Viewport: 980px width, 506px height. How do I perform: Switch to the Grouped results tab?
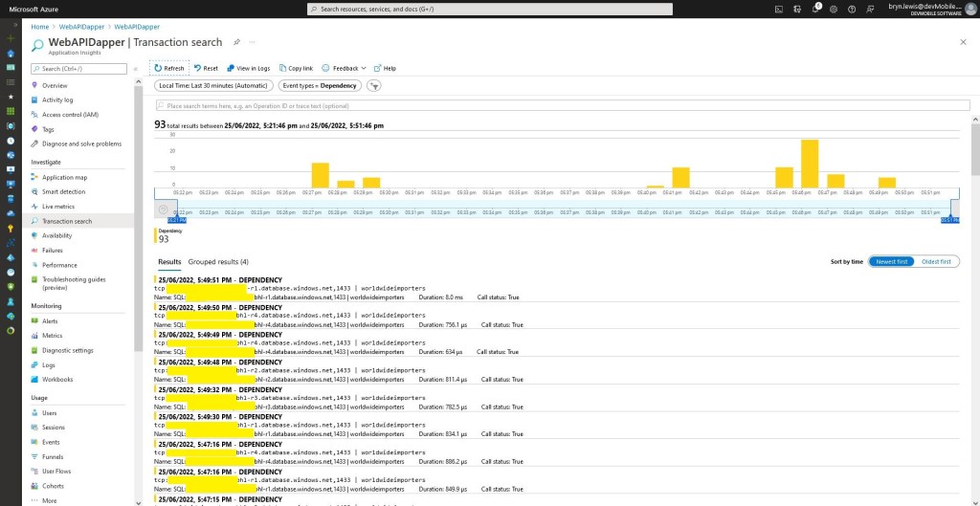(x=218, y=261)
